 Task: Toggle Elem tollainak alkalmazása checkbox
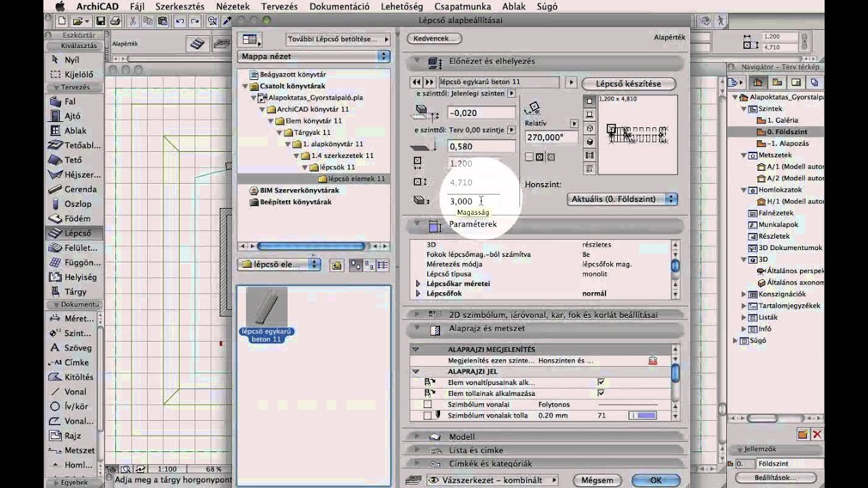[x=600, y=393]
